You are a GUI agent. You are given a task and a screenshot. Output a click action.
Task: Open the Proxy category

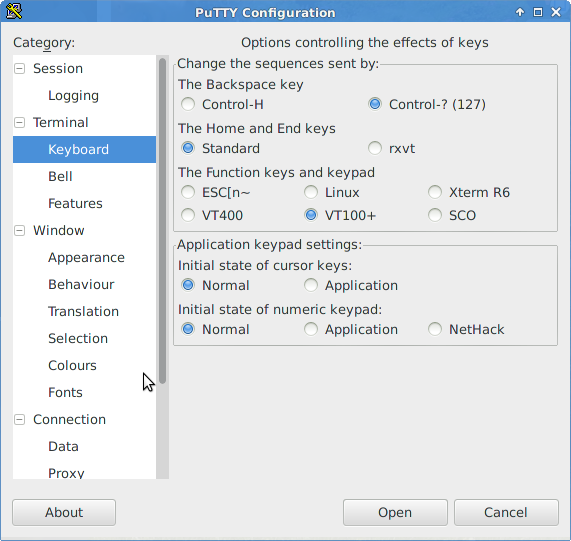[x=66, y=473]
